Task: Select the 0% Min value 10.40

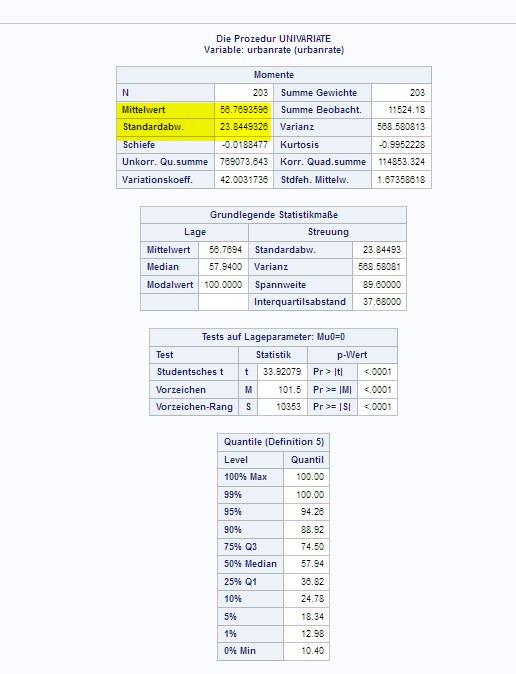Action: tap(312, 651)
